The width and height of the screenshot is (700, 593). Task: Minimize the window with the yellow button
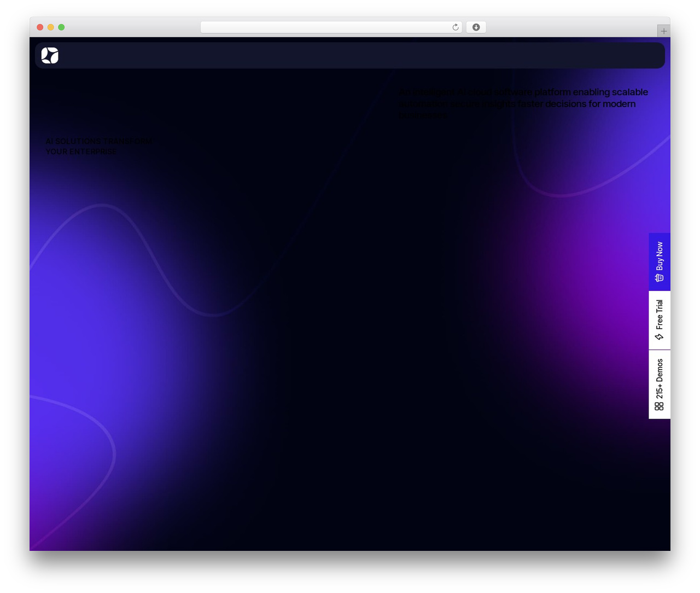pyautogui.click(x=51, y=27)
